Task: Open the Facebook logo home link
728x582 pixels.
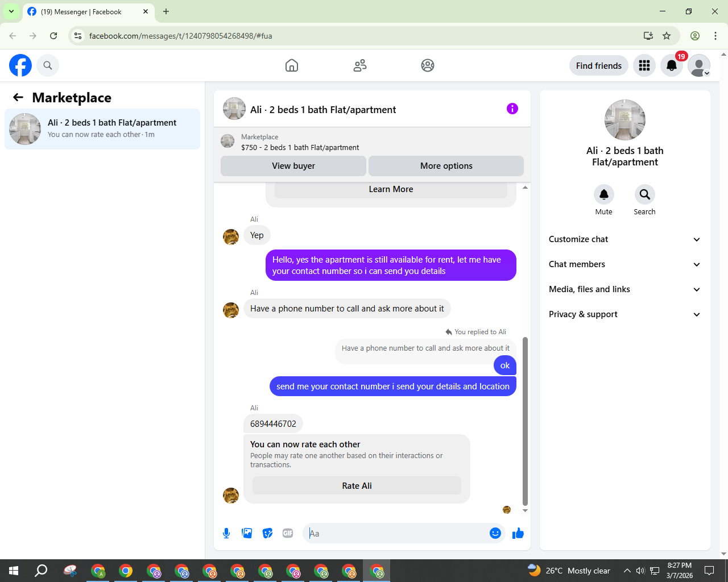Action: 20,65
